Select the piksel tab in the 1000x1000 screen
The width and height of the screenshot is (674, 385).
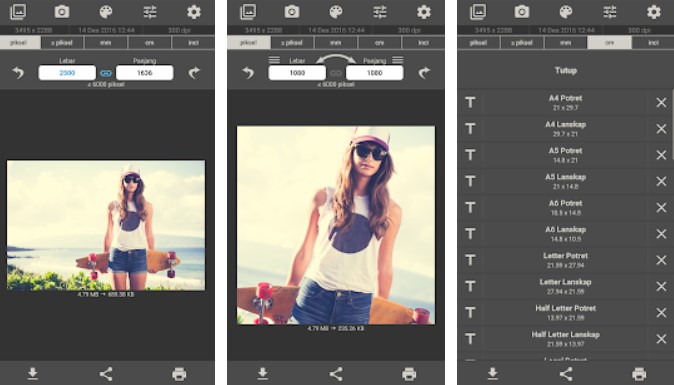tap(249, 43)
